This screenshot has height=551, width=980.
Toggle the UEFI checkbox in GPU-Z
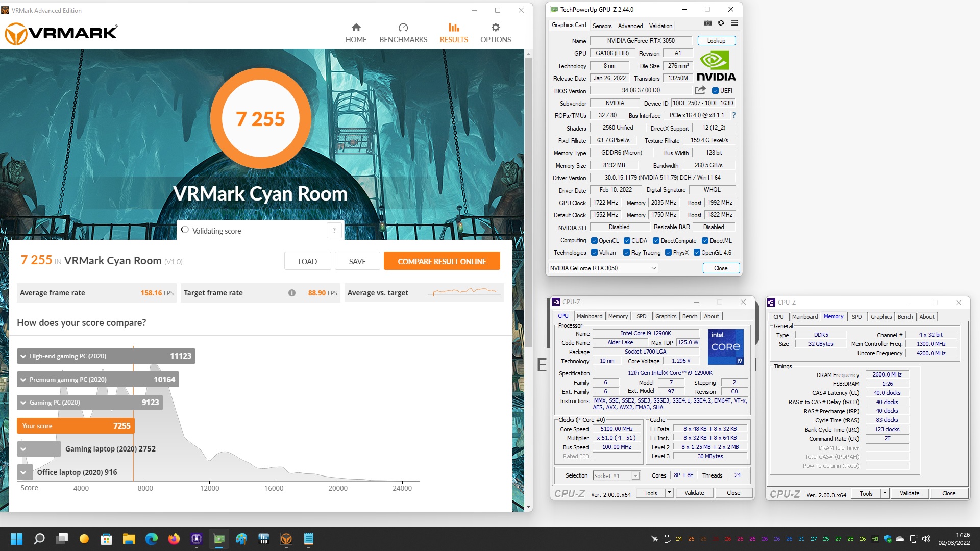click(715, 91)
